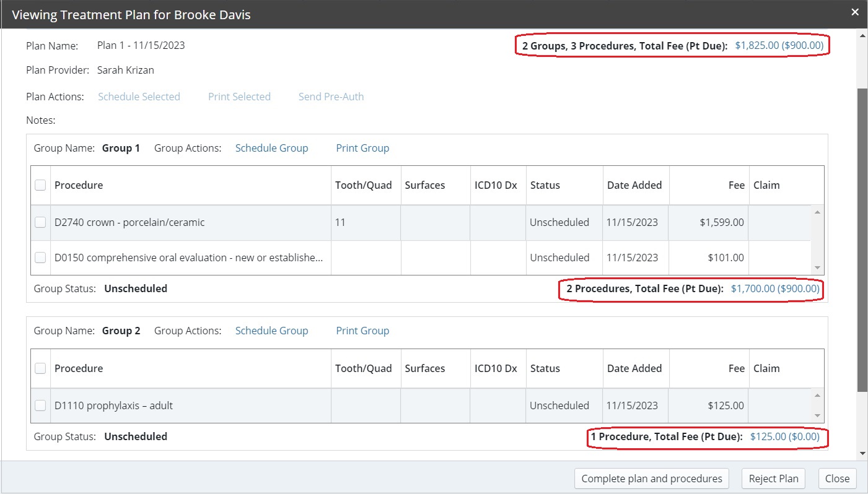Open Schedule Group for Group 2
This screenshot has width=868, height=494.
[x=271, y=331]
